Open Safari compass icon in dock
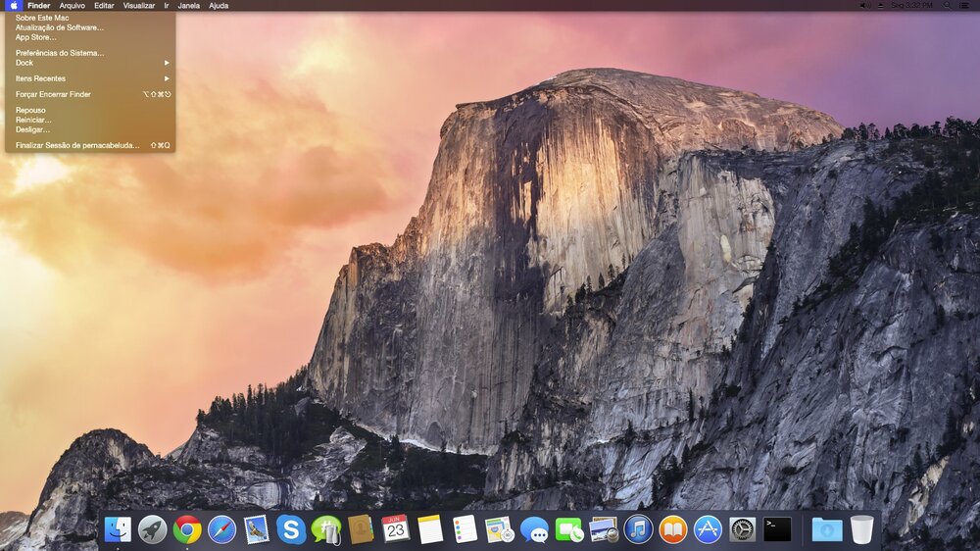Image resolution: width=980 pixels, height=551 pixels. coord(221,529)
